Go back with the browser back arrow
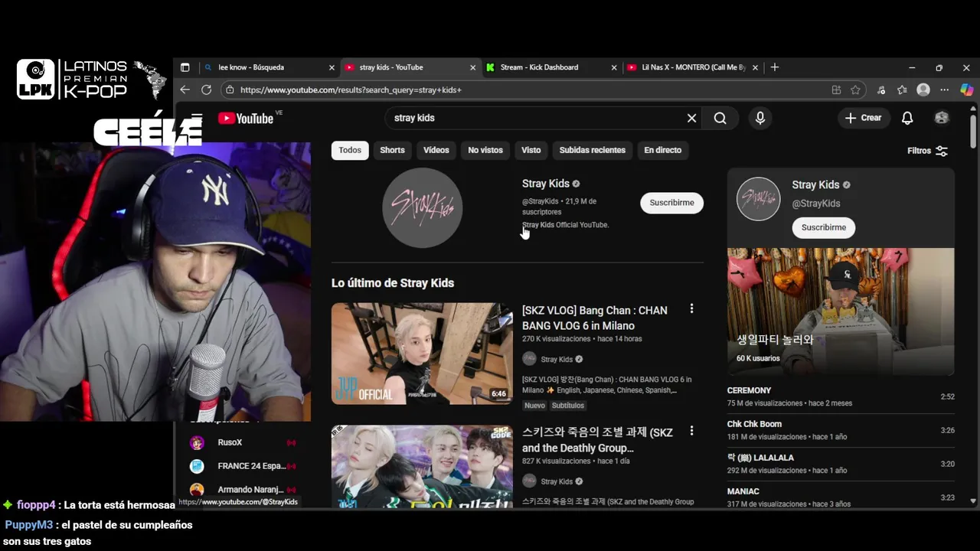 click(185, 90)
